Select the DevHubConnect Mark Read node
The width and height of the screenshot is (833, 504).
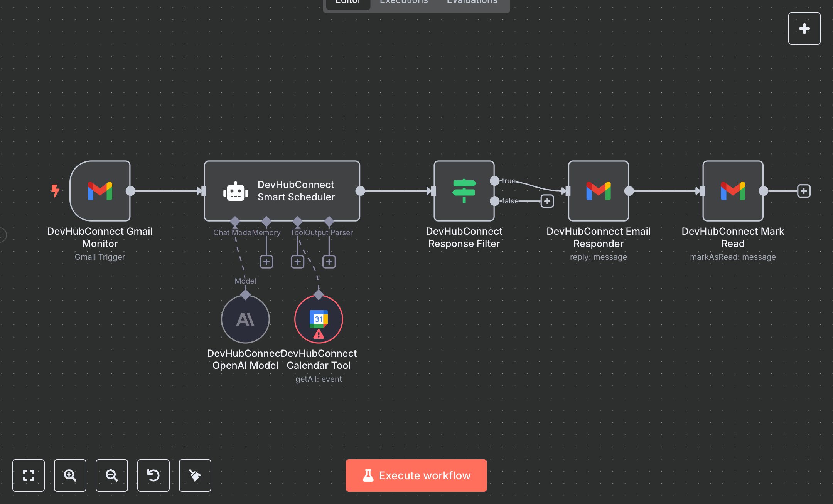pyautogui.click(x=733, y=191)
